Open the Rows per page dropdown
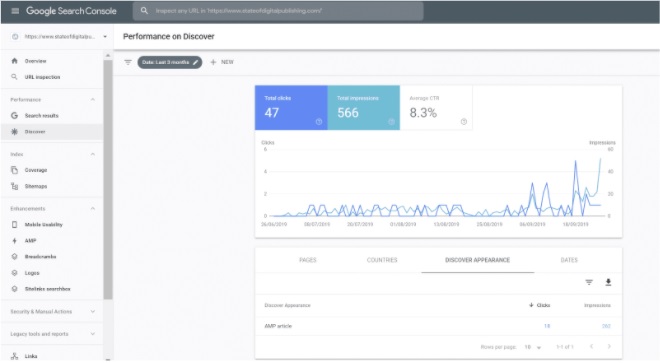660x363 pixels. [532, 347]
